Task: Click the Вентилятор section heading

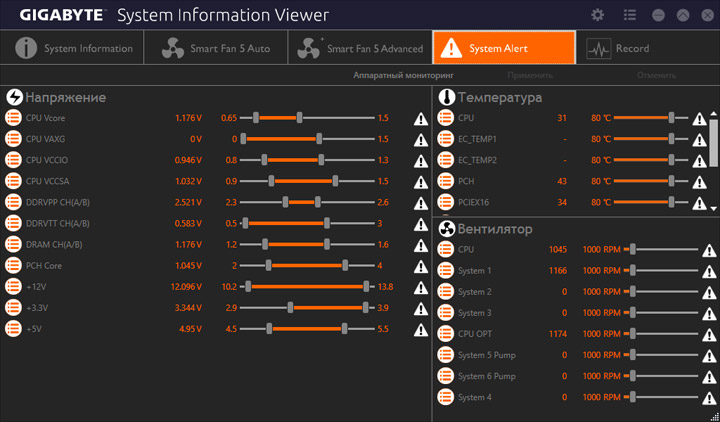Action: [495, 229]
